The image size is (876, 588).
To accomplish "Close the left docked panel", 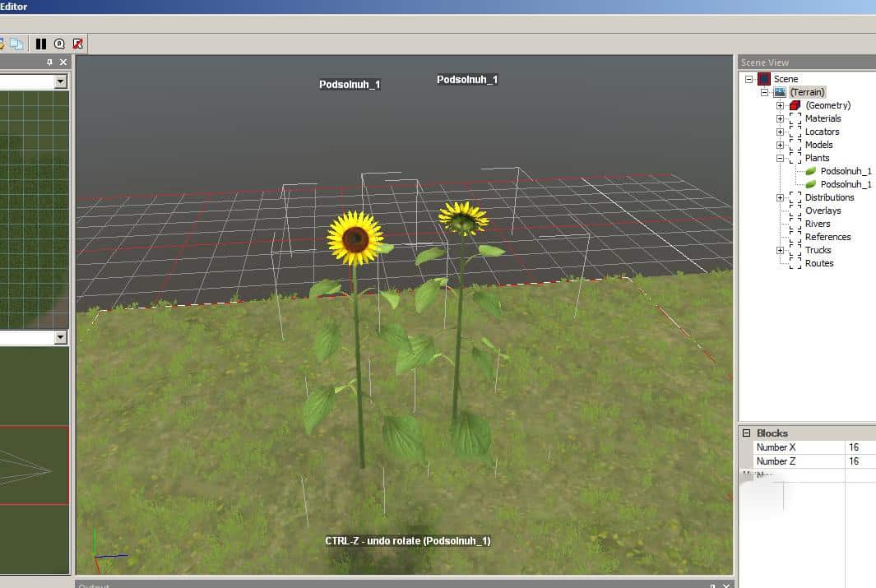I will click(63, 63).
